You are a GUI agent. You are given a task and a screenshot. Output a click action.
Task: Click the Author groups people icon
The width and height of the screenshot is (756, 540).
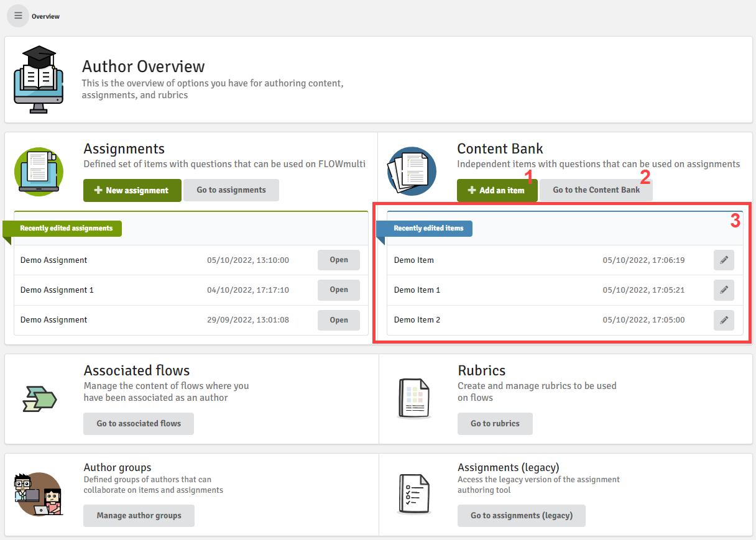tap(39, 494)
